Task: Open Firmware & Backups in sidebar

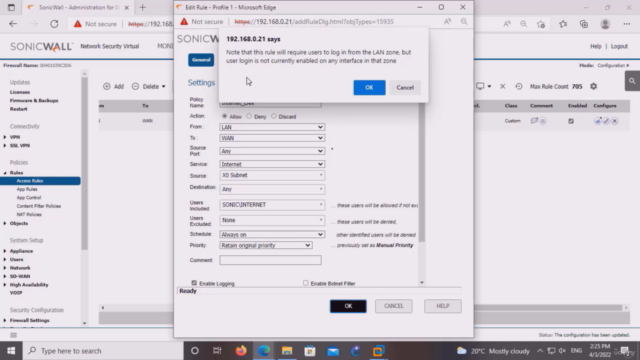Action: point(34,100)
